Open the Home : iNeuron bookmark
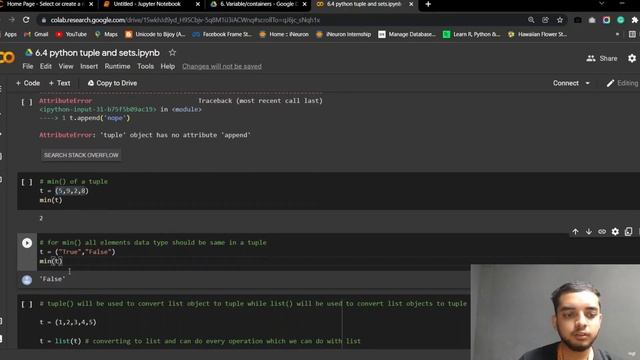 point(284,34)
